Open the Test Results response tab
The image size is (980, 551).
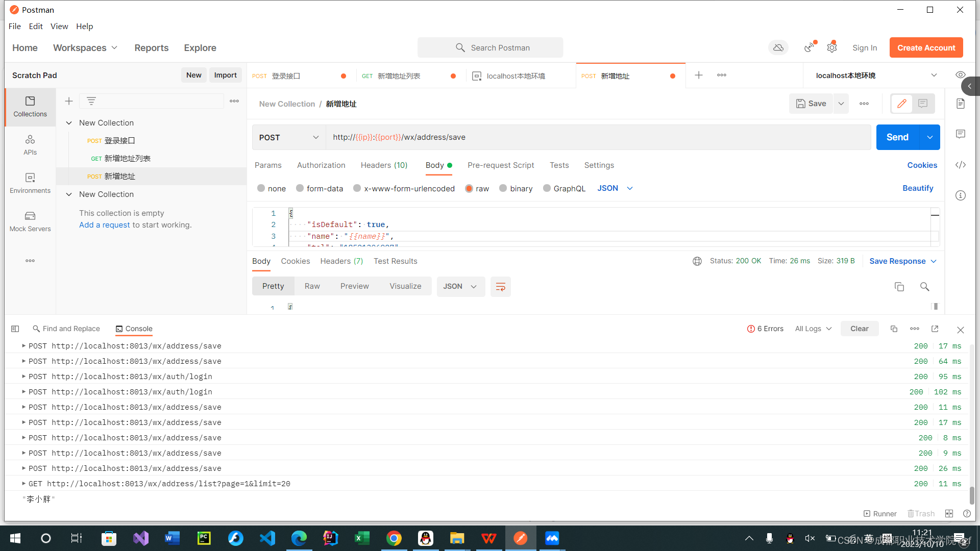395,261
